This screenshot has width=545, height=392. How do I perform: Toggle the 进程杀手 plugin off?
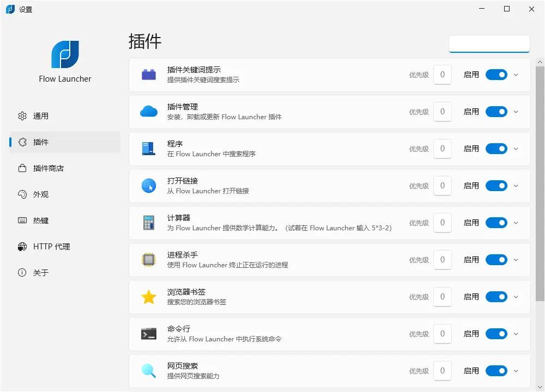click(x=496, y=260)
